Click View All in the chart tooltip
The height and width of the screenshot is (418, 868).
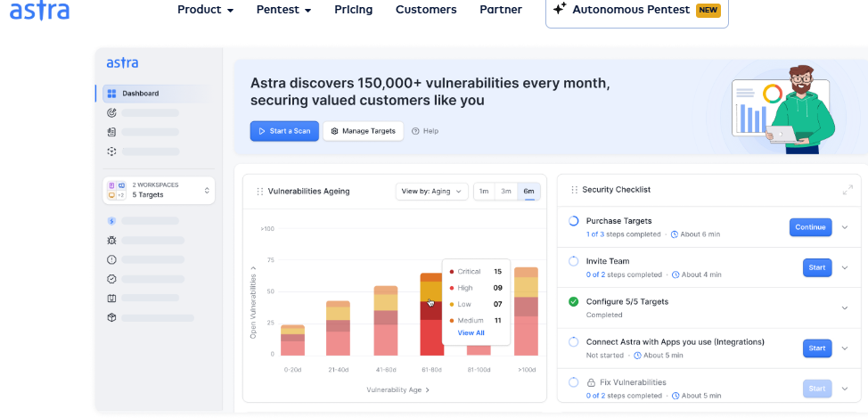click(471, 332)
